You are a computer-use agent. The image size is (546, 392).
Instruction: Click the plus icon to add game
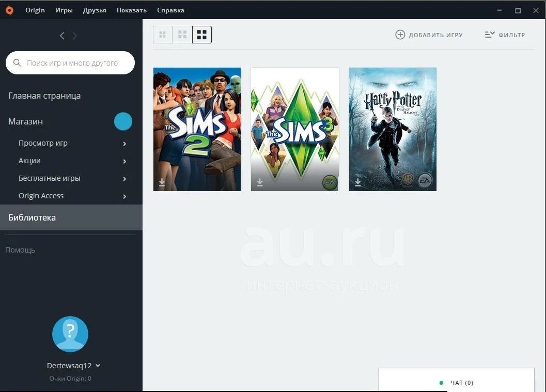click(400, 35)
